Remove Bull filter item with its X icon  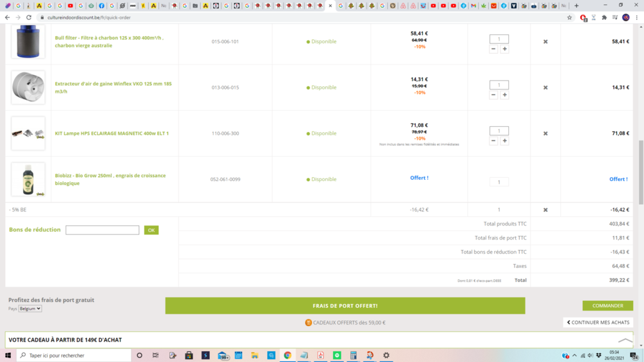click(545, 41)
